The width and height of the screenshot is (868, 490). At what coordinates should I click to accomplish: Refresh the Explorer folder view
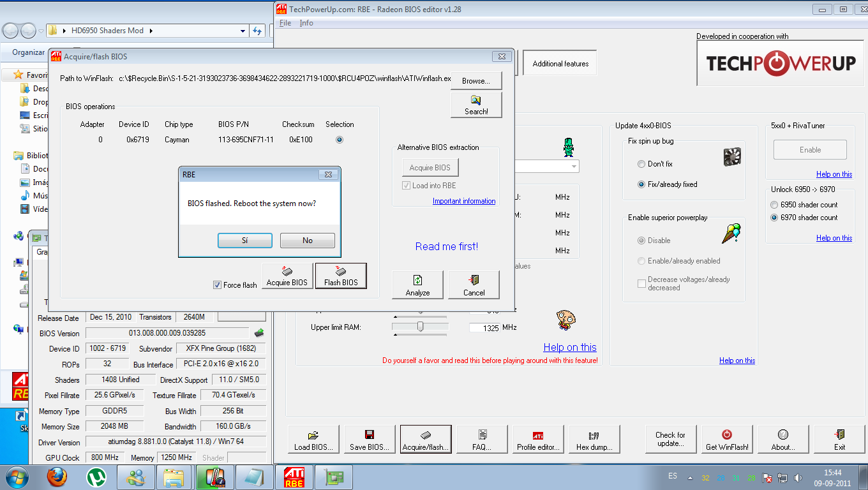pos(257,31)
